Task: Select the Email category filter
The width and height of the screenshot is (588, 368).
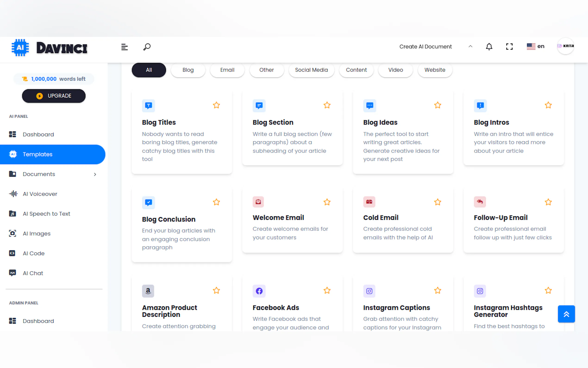Action: click(227, 70)
